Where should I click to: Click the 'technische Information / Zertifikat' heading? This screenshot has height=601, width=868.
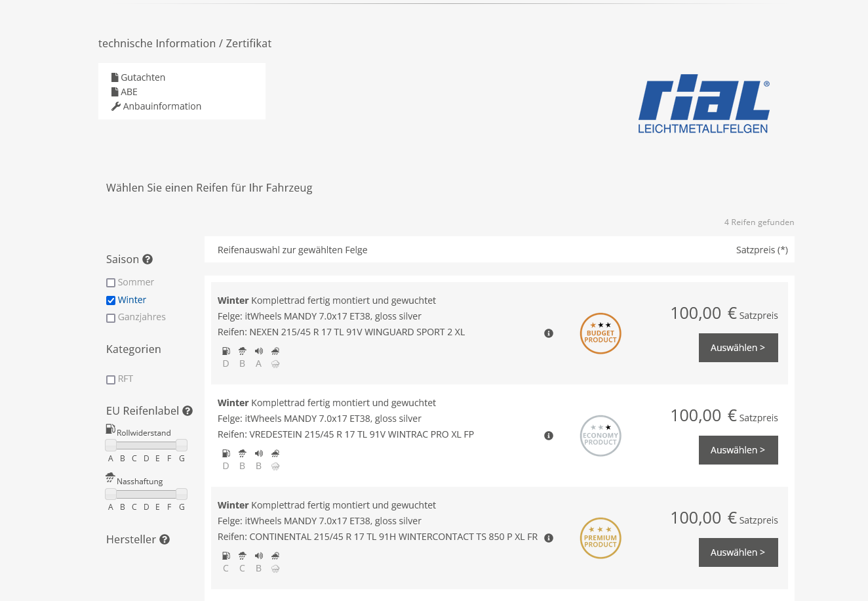(x=185, y=43)
